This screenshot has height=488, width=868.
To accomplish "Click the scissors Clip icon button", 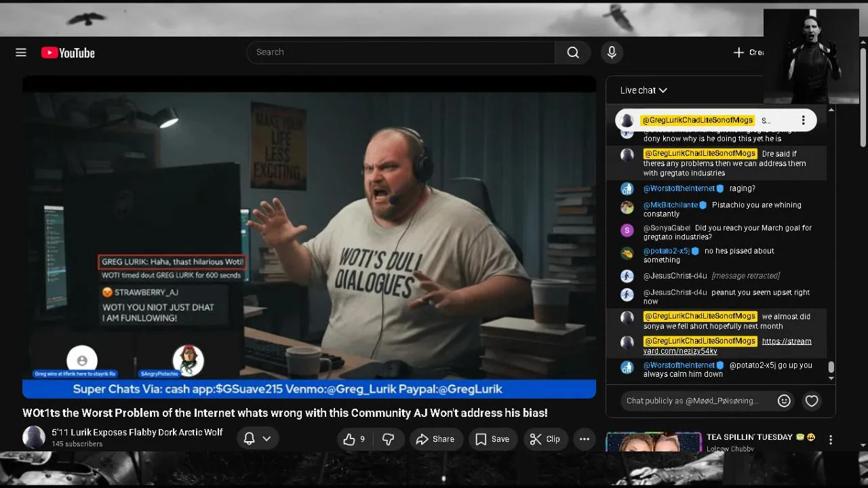I will click(x=545, y=439).
